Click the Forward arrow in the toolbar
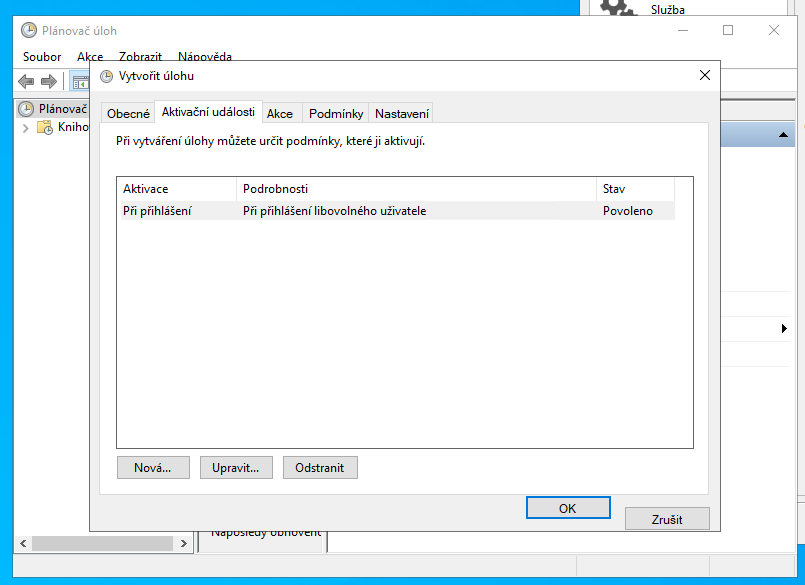The width and height of the screenshot is (805, 585). point(48,81)
